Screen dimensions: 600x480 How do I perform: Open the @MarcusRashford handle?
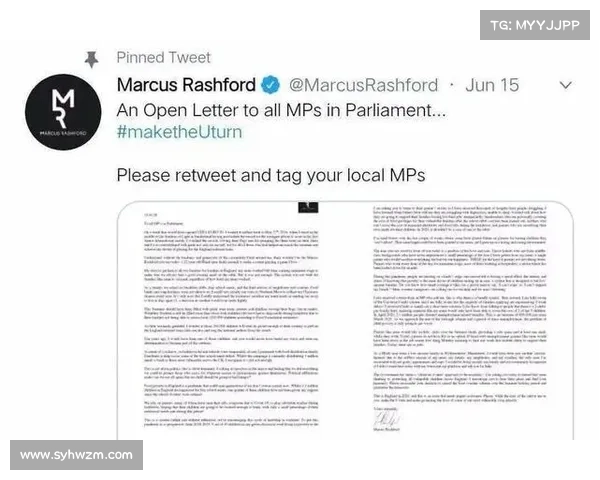tap(364, 85)
